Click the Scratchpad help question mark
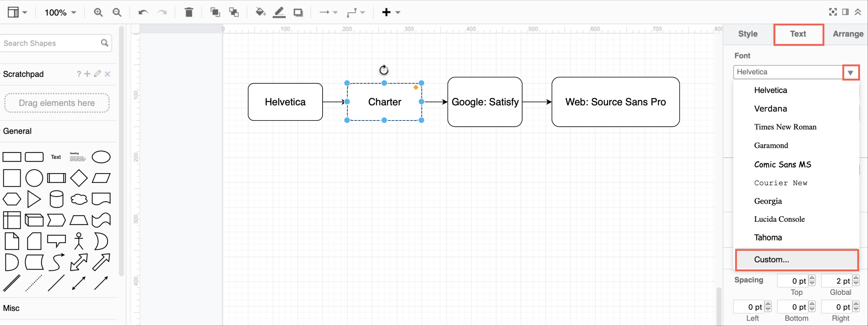Screen dimensions: 868x326 [78, 74]
